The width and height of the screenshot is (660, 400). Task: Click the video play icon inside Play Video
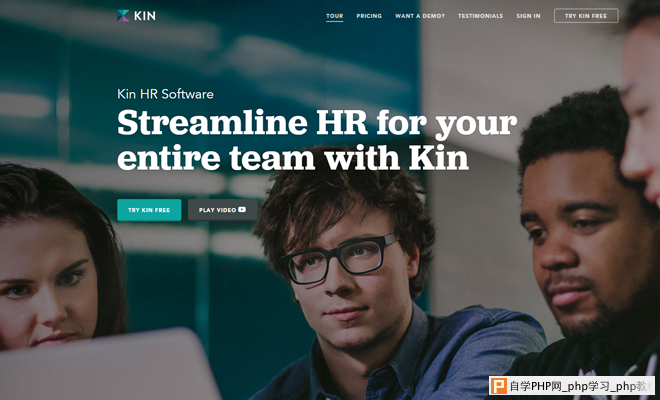click(242, 209)
